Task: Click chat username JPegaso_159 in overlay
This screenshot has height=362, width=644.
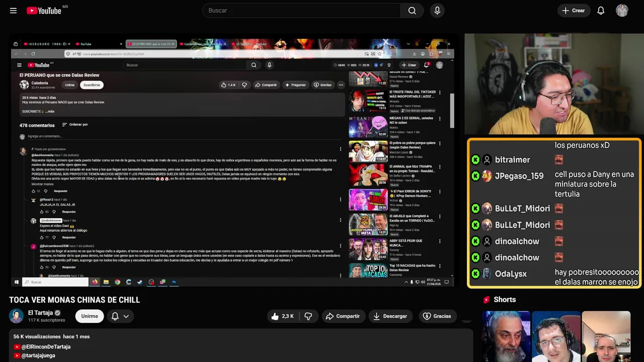Action: (519, 176)
